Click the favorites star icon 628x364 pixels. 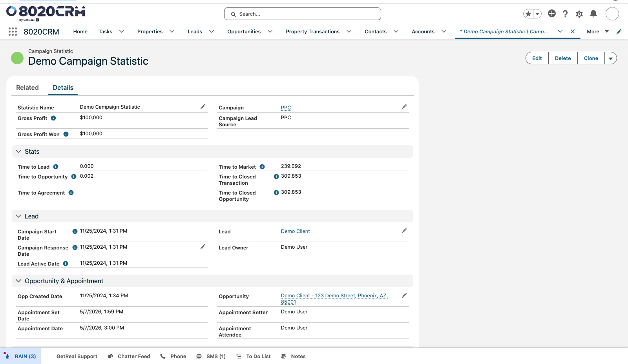[528, 14]
